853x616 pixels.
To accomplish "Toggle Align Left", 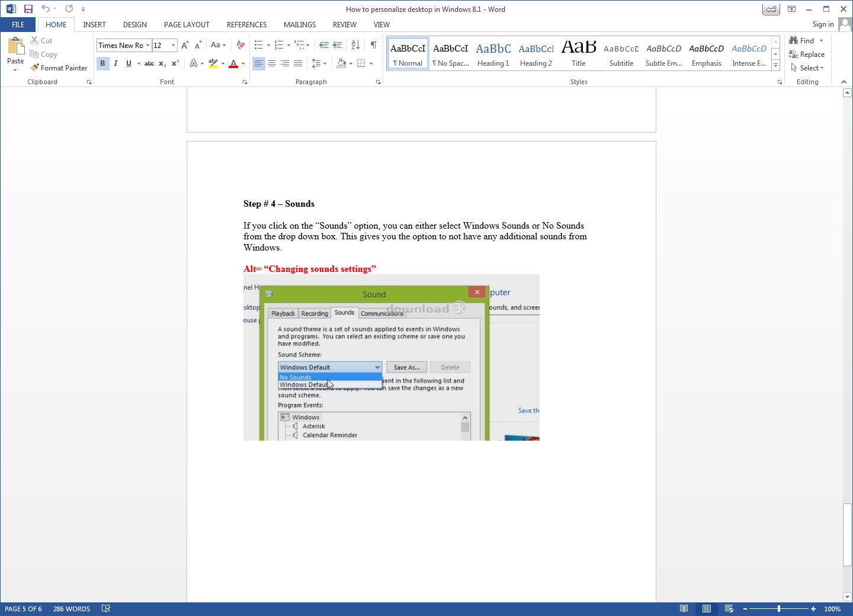I will click(259, 63).
